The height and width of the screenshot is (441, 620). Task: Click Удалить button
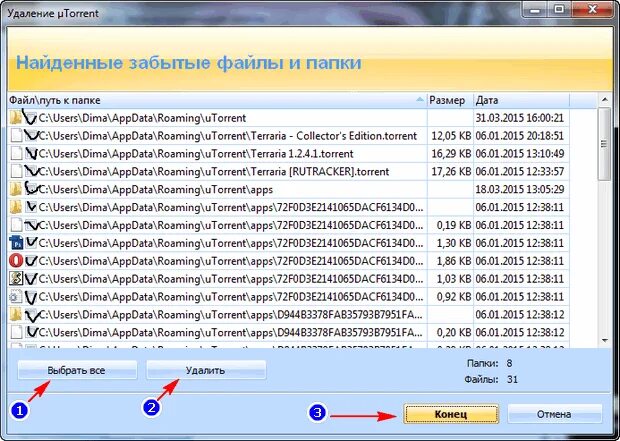[206, 371]
